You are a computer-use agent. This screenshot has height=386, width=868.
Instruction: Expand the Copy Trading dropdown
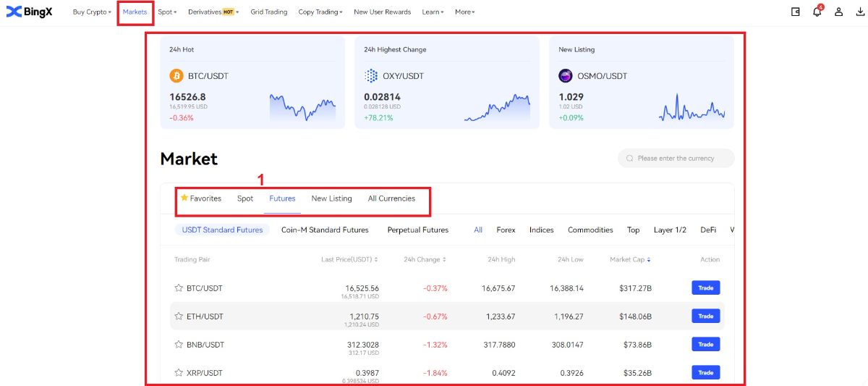[x=320, y=12]
